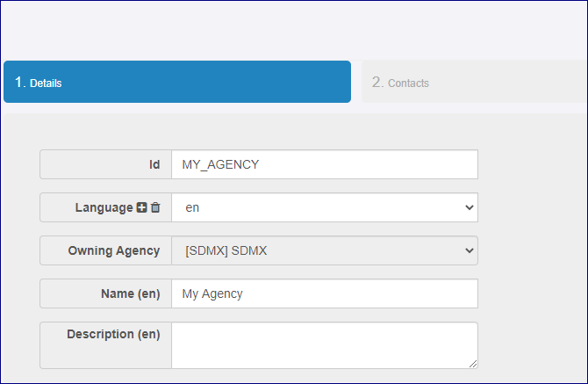
Task: Click step number 1 in wizard header
Action: point(20,83)
